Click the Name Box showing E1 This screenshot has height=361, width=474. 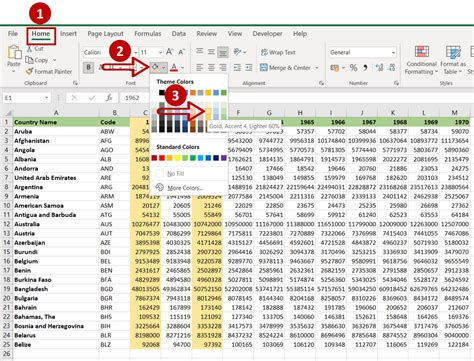(x=23, y=98)
